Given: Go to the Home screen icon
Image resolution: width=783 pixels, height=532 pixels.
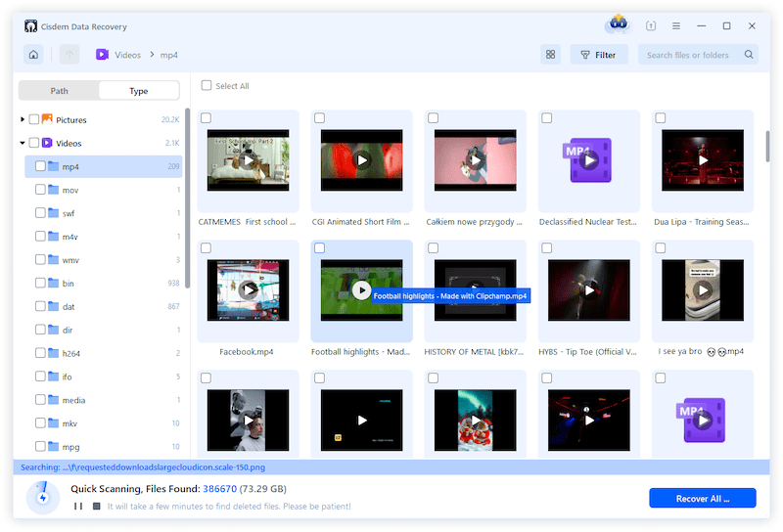Looking at the screenshot, I should (x=33, y=55).
